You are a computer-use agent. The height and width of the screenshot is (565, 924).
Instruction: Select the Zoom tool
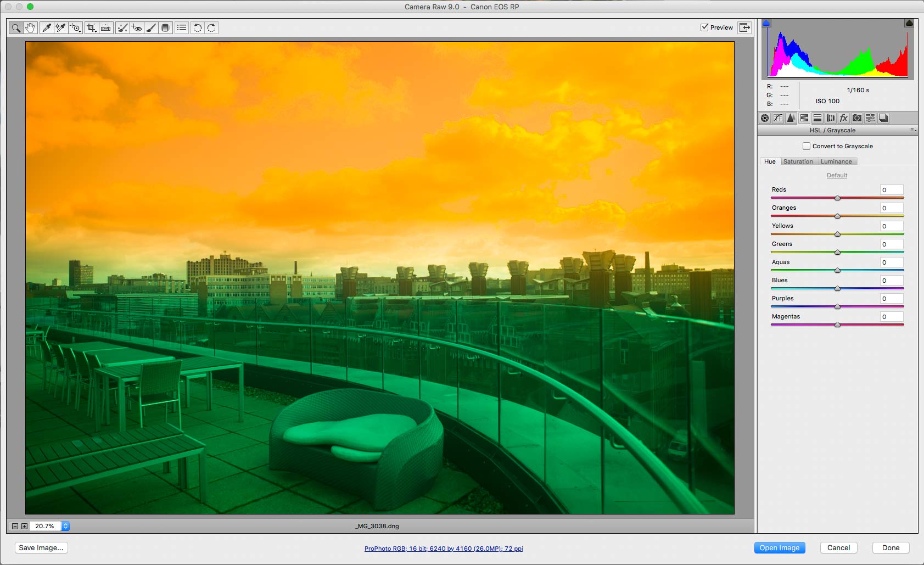click(16, 27)
